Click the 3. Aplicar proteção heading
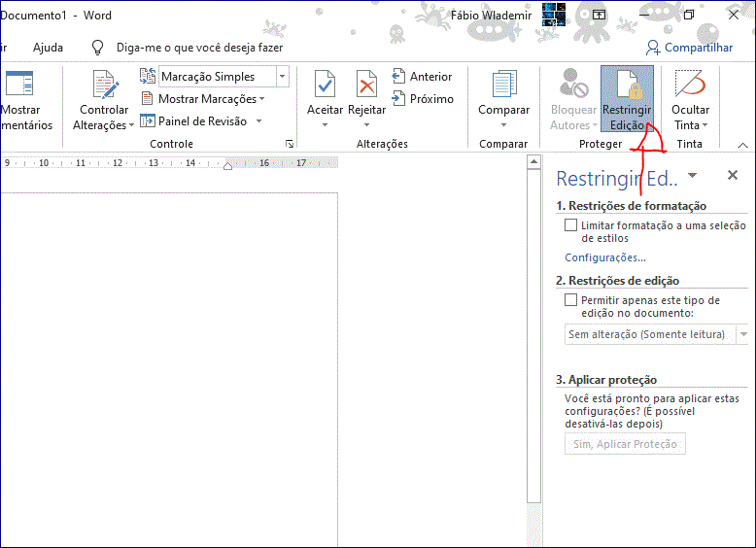 pos(606,380)
